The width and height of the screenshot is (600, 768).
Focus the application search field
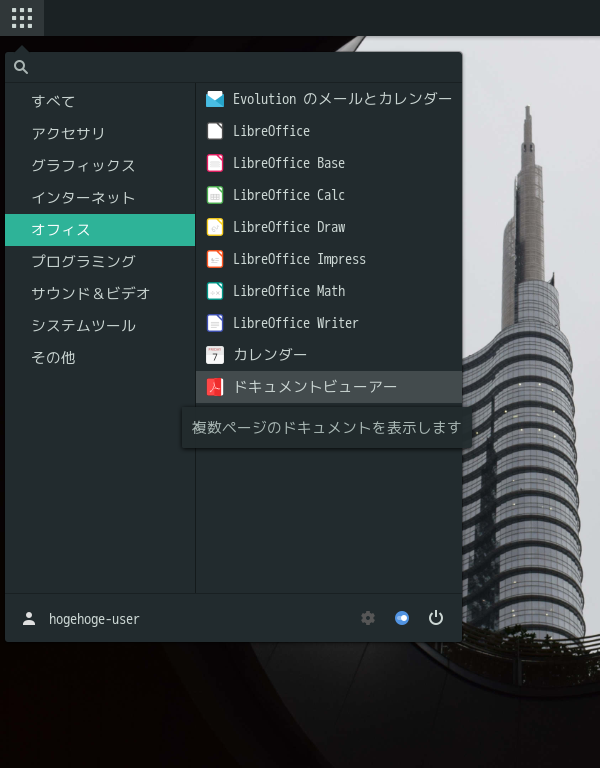tap(233, 67)
